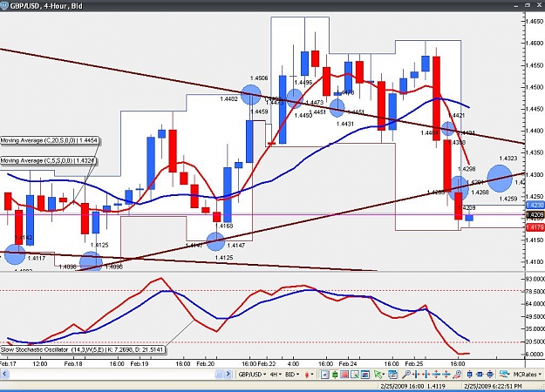This screenshot has height=392, width=545.
Task: Click the 1.4168 price label
Action: tap(224, 226)
